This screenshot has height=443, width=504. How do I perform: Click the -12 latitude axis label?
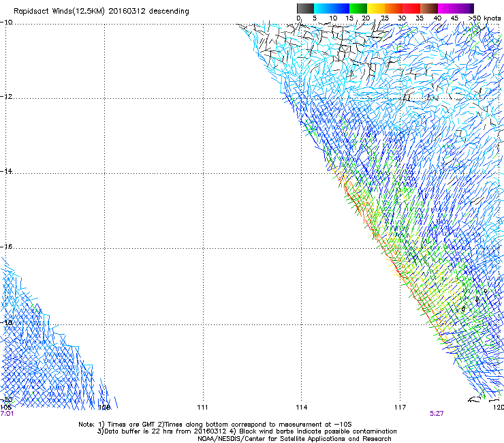coord(6,96)
